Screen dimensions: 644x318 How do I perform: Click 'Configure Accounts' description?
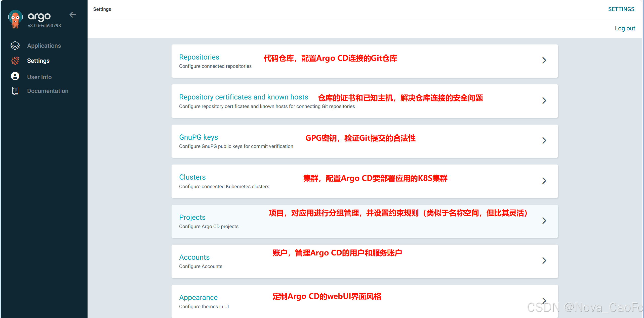pos(201,266)
